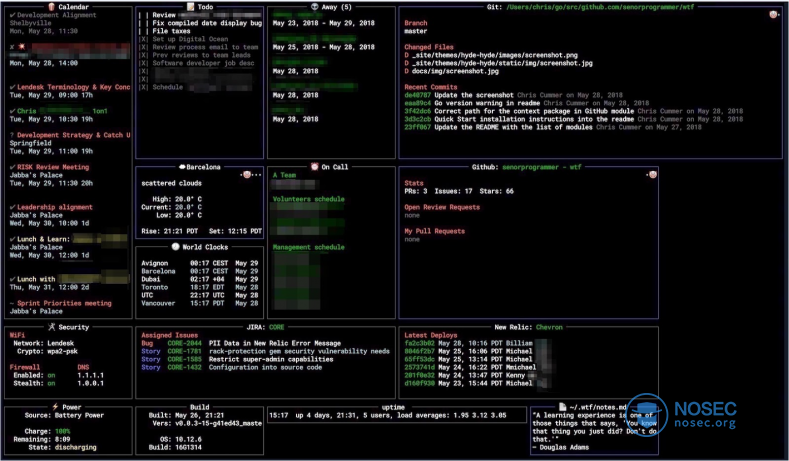Click the lightning bolt Power icon
Viewport: 789px width, 461px height.
click(x=55, y=407)
